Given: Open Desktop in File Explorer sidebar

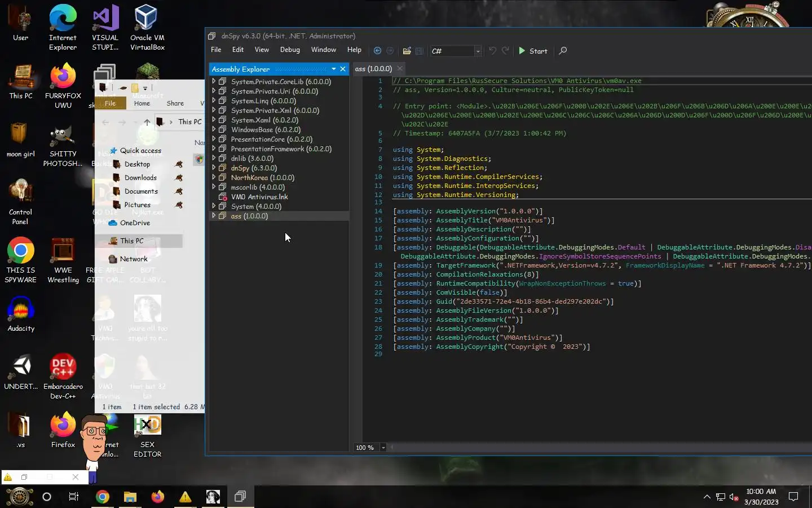Looking at the screenshot, I should 137,164.
